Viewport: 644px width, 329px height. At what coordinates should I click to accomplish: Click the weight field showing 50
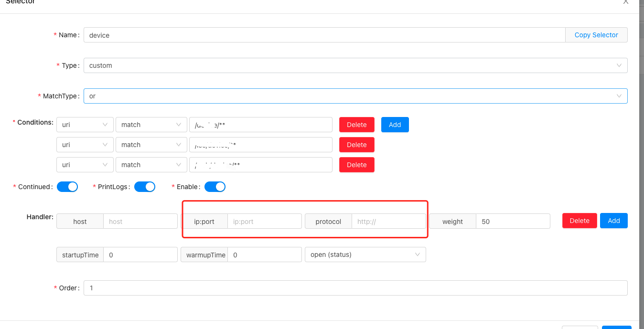click(513, 221)
